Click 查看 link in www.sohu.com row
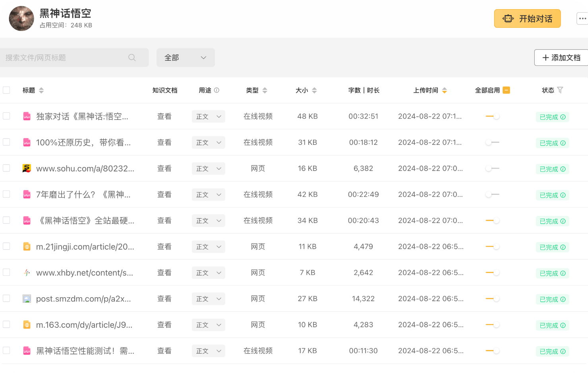Screen dimensions: 588x373 [164, 168]
